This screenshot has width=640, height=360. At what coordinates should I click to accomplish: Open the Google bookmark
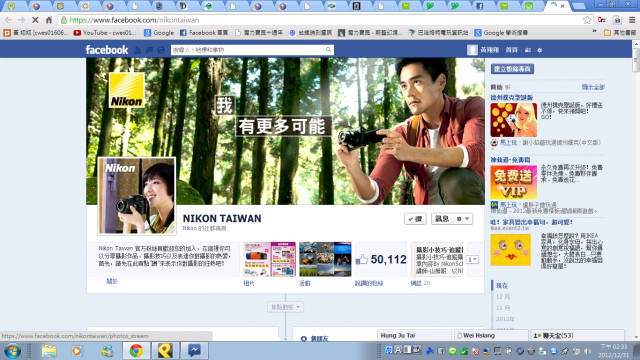coord(159,33)
